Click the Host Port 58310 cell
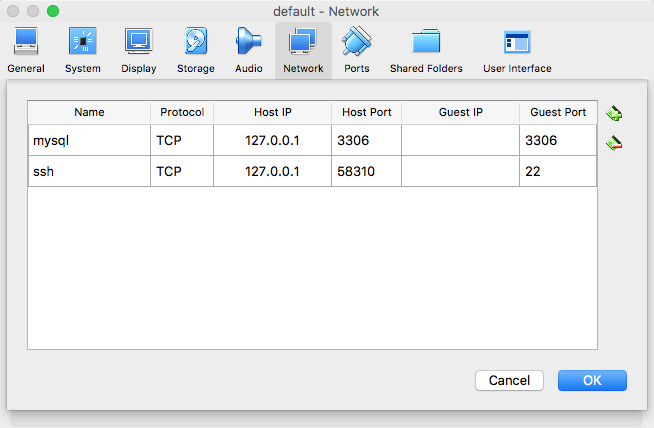Screen dimensions: 654x428 (366, 171)
